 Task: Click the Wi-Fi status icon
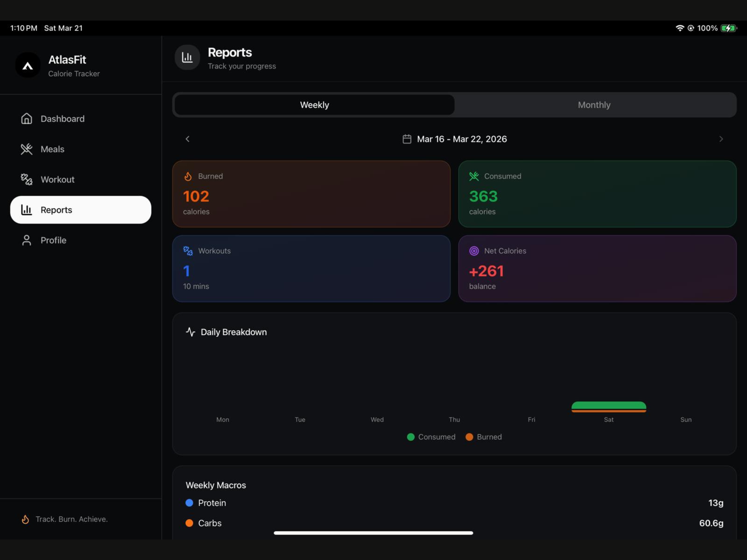pos(679,28)
